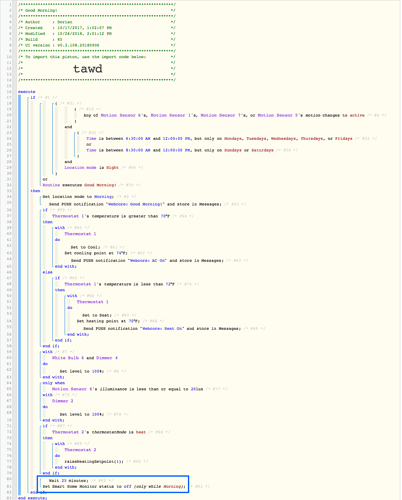Select the 'Webcore: Good Morning!' push notification line

point(135,204)
